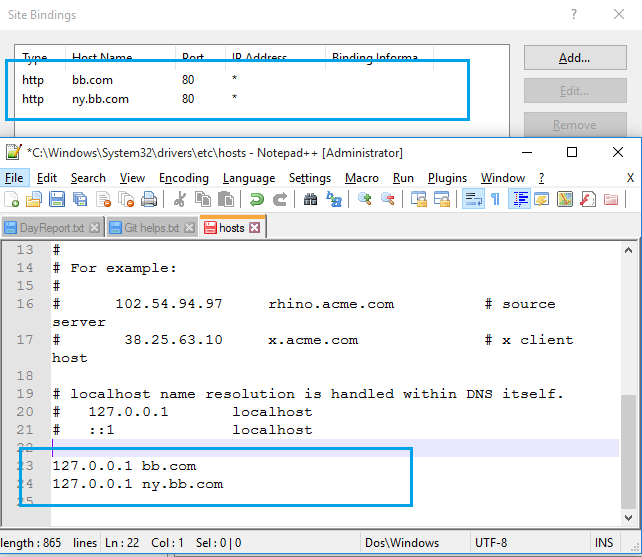Toggle the Indent Guide toolbar icon
Screen dimensions: 642x557
pos(520,199)
